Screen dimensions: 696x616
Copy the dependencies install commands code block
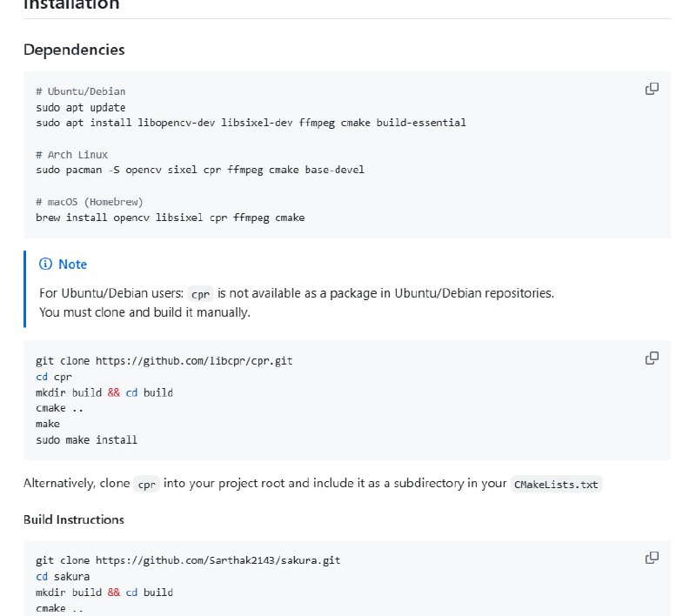(x=652, y=89)
